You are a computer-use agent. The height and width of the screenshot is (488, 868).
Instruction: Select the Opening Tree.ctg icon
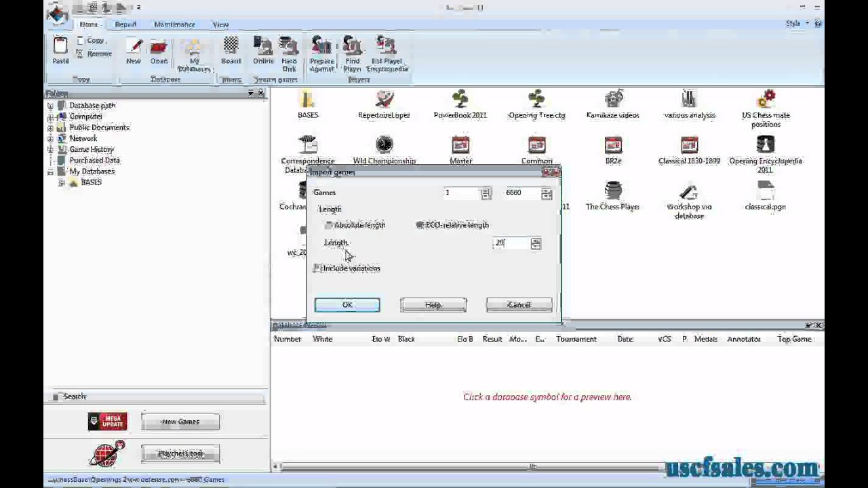tap(536, 99)
